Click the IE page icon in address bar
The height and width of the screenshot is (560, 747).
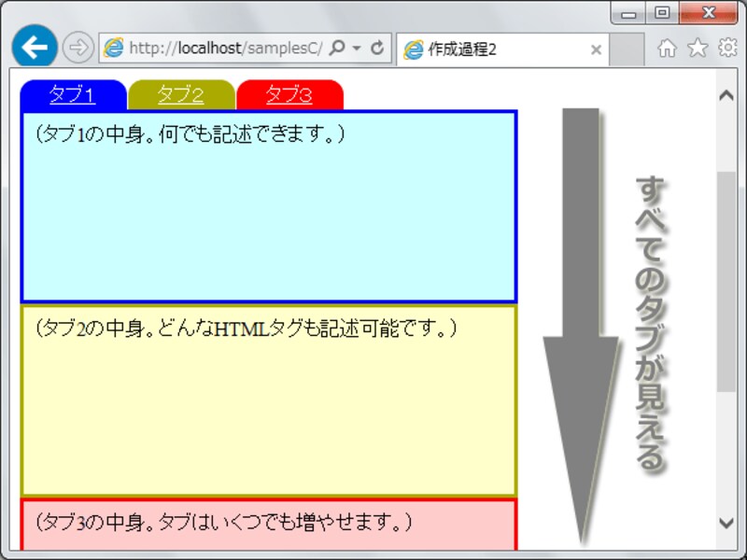[x=113, y=48]
